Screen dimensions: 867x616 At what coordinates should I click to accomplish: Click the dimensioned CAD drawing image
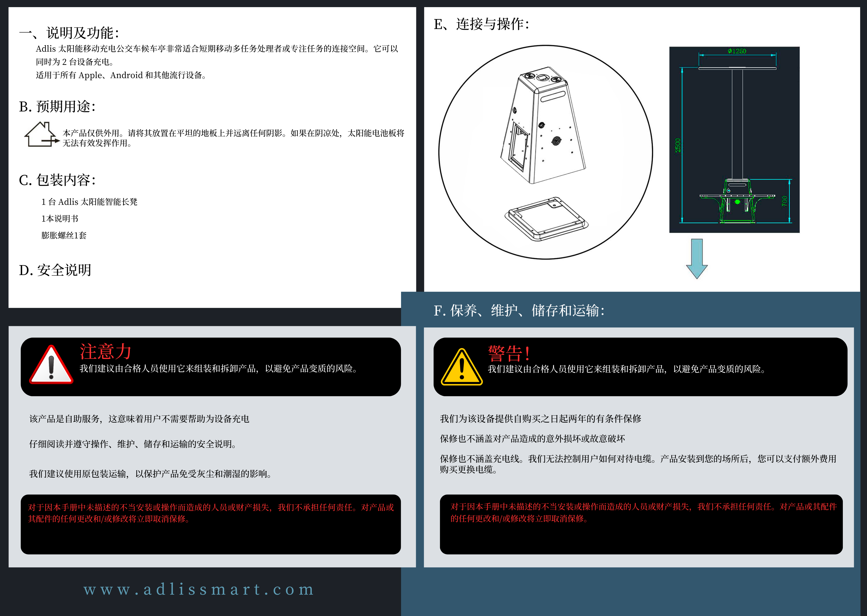(x=734, y=140)
